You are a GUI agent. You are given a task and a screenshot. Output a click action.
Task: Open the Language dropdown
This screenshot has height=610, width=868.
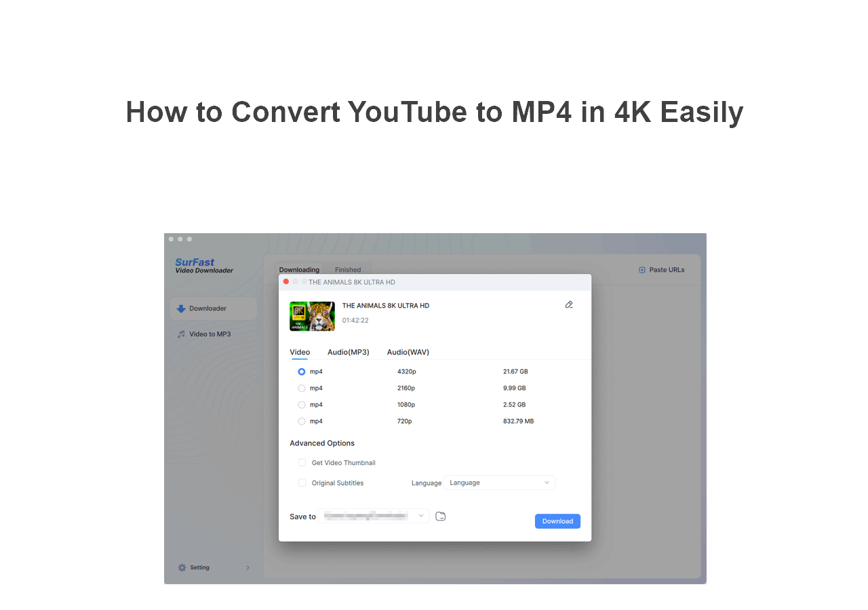click(499, 483)
